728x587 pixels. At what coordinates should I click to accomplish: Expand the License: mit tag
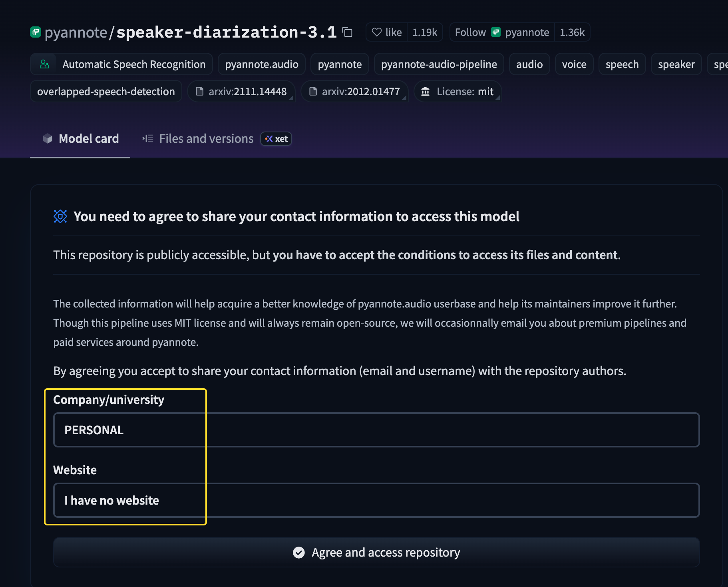tap(457, 92)
